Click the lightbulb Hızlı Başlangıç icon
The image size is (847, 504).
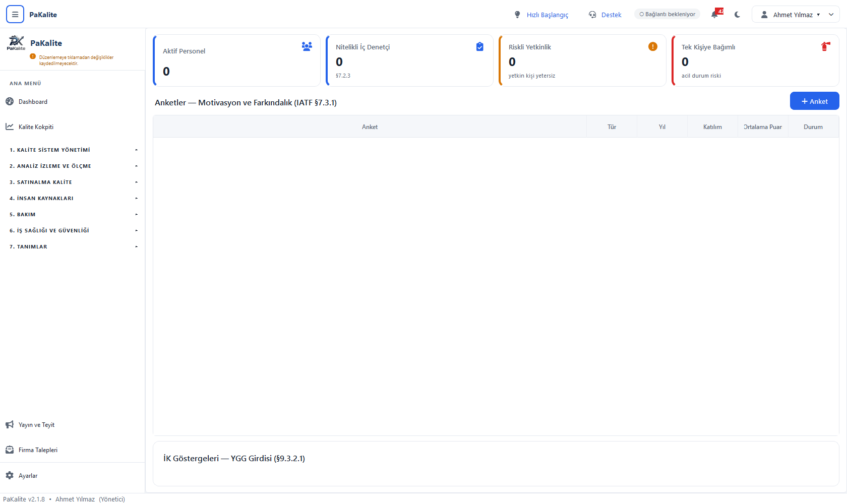[x=517, y=15]
